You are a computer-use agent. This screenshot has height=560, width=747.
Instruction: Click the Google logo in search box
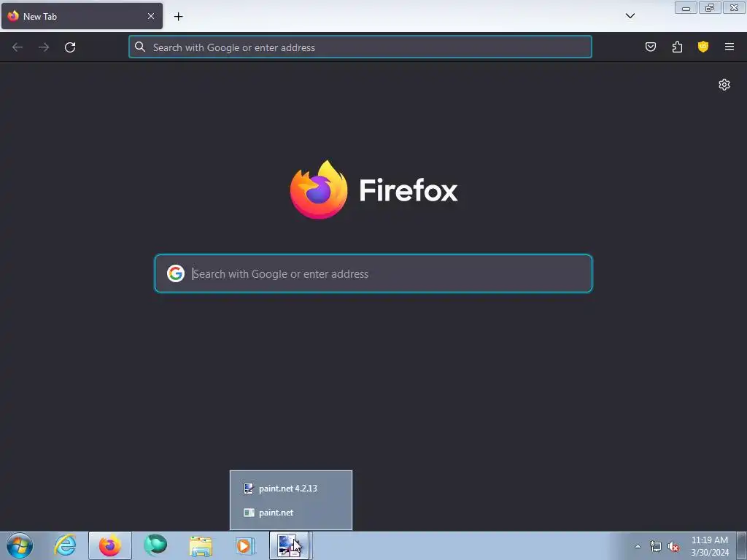(x=176, y=273)
